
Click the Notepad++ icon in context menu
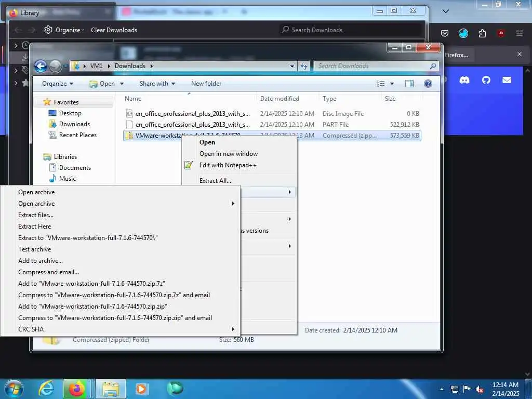(188, 165)
